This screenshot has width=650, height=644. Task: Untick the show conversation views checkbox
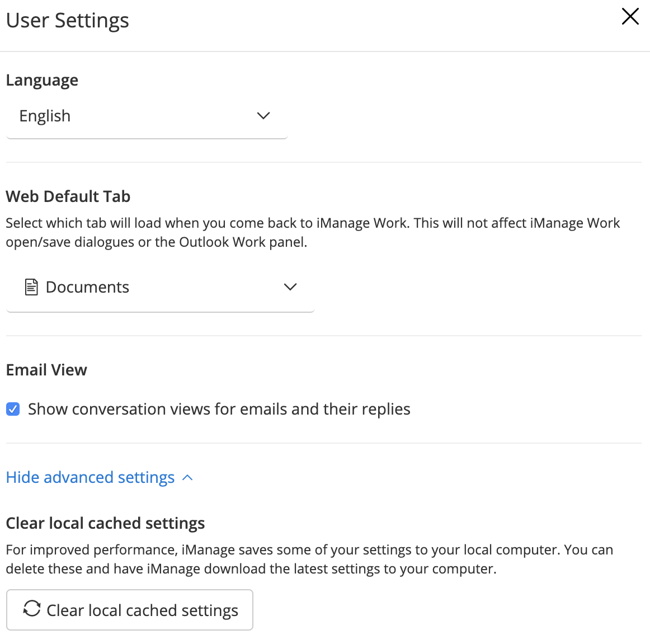13,410
